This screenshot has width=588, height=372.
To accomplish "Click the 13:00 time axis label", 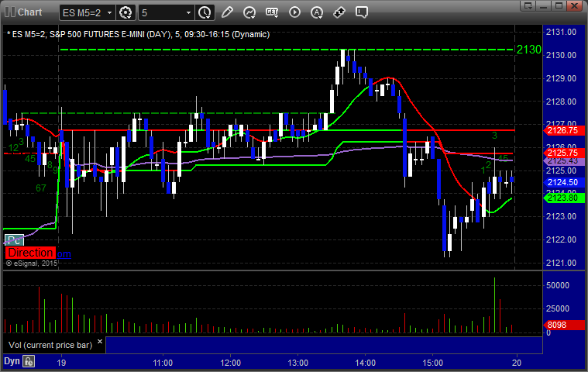I will [x=297, y=363].
